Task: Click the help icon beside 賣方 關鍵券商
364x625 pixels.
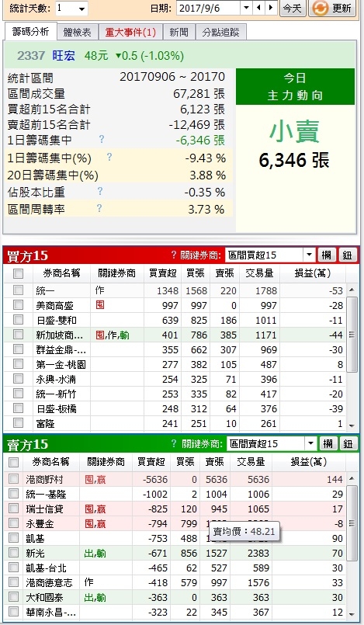Action: [174, 443]
